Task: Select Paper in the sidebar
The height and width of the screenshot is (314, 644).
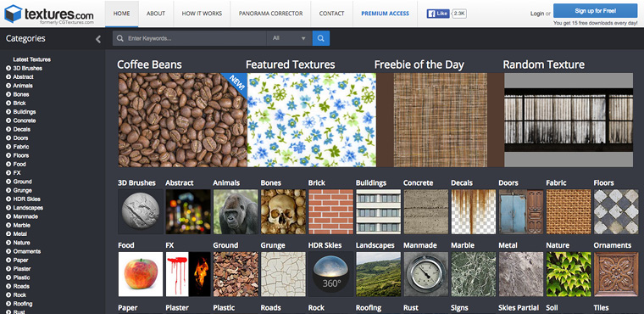Action: (20, 260)
